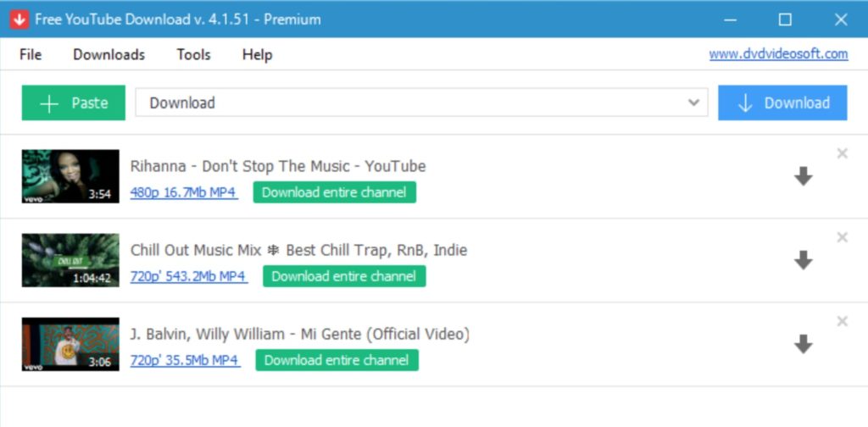Open the Help menu
The image size is (868, 427).
tap(258, 55)
